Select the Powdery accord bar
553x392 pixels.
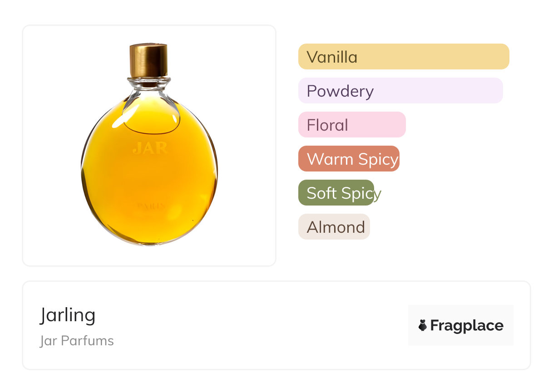(400, 91)
